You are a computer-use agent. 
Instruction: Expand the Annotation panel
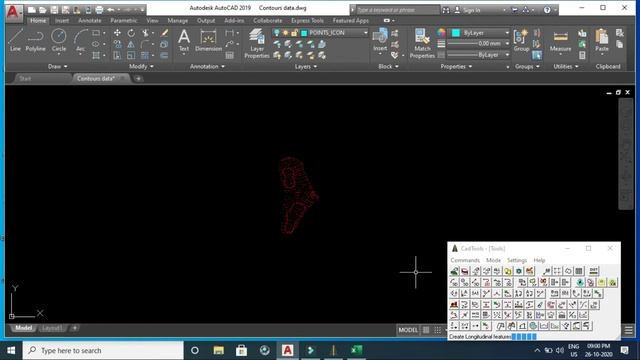(x=207, y=66)
